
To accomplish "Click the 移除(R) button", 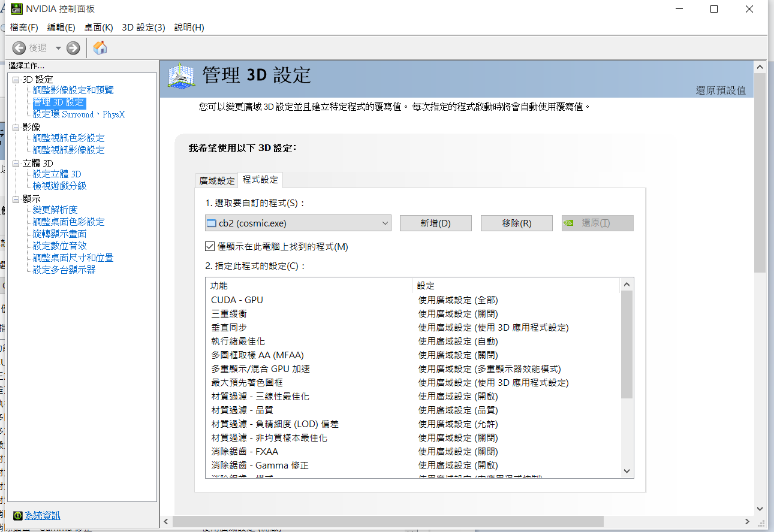I will (x=517, y=223).
